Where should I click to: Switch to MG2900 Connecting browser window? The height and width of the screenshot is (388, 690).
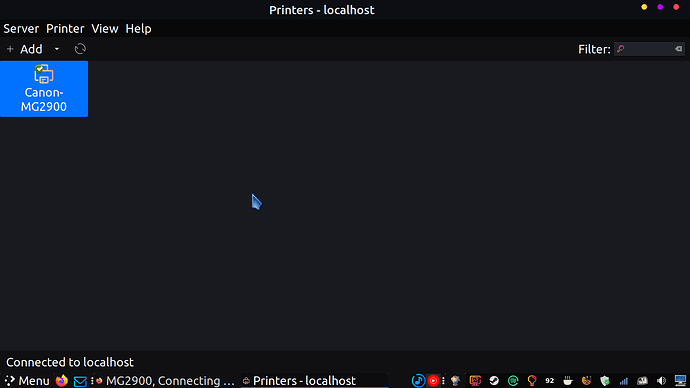point(165,381)
